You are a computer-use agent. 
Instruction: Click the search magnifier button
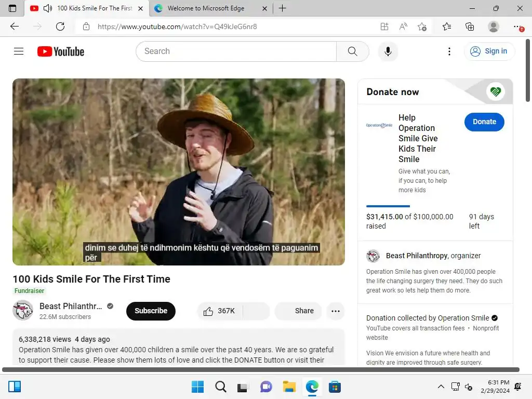tap(353, 51)
